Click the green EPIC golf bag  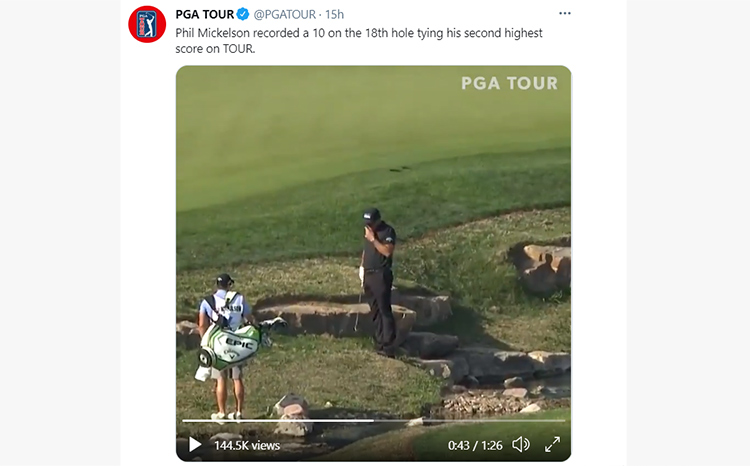[229, 348]
